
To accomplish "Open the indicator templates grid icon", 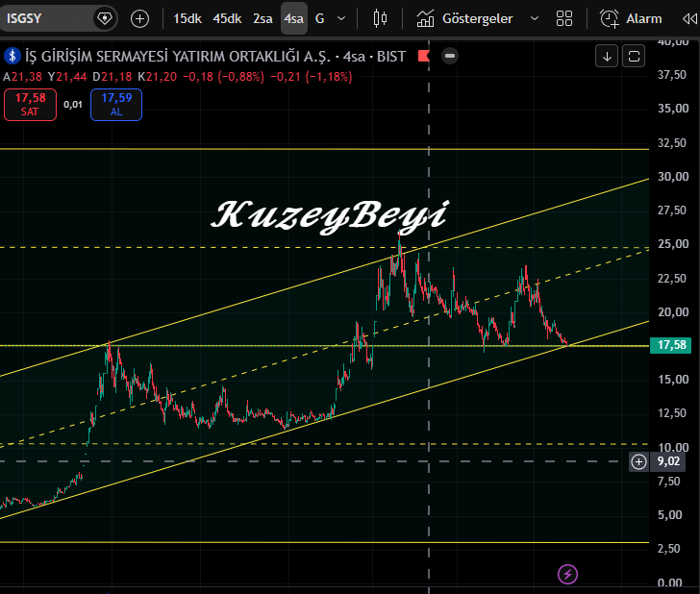I will (x=564, y=19).
